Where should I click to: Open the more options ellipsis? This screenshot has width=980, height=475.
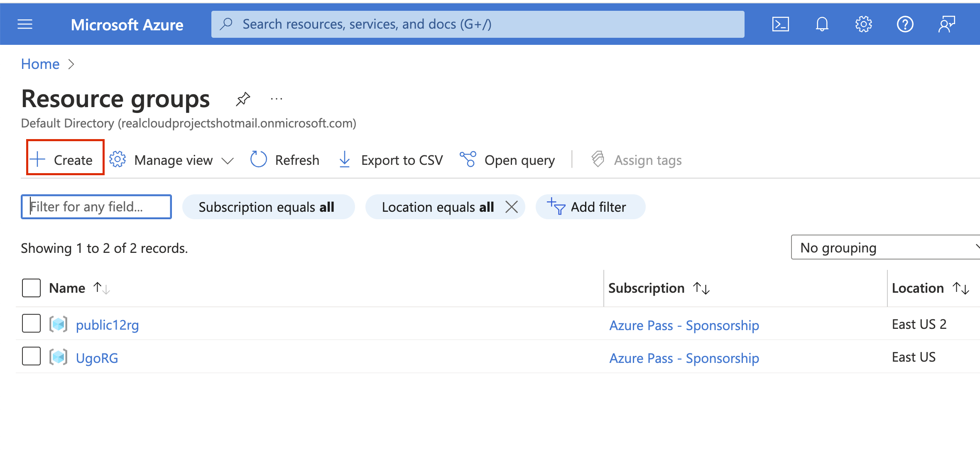pos(276,99)
